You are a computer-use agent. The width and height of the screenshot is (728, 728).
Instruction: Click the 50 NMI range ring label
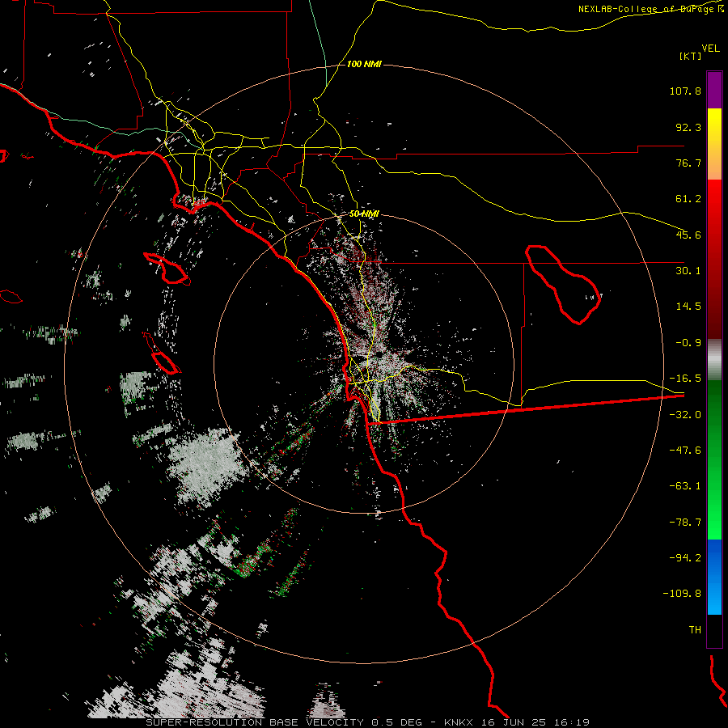point(364,214)
